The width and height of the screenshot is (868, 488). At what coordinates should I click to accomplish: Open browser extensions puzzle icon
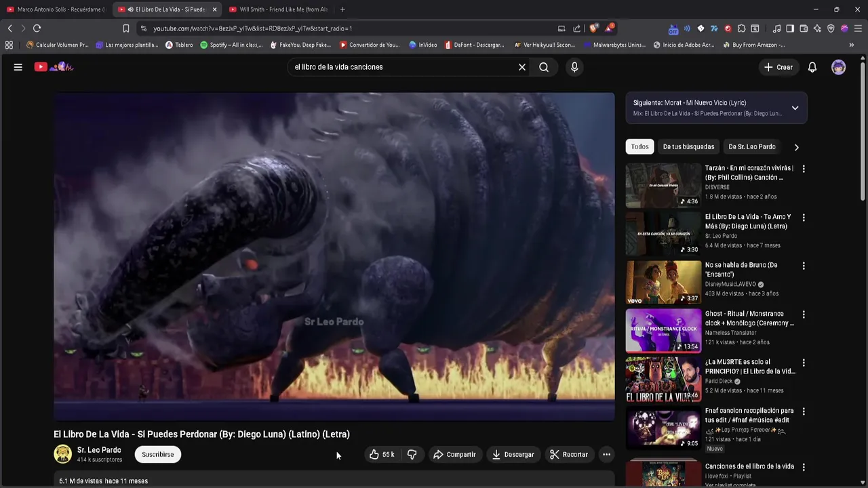coord(741,28)
